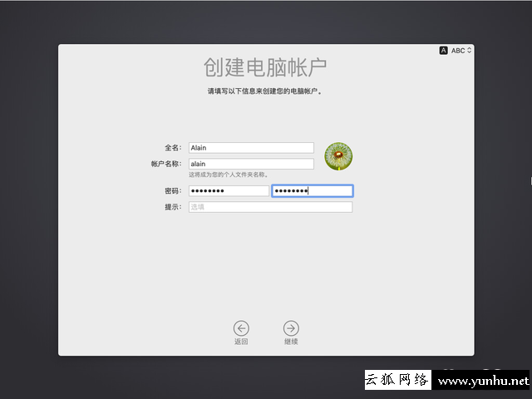
Task: Change the dandelion account picture
Action: pos(338,156)
